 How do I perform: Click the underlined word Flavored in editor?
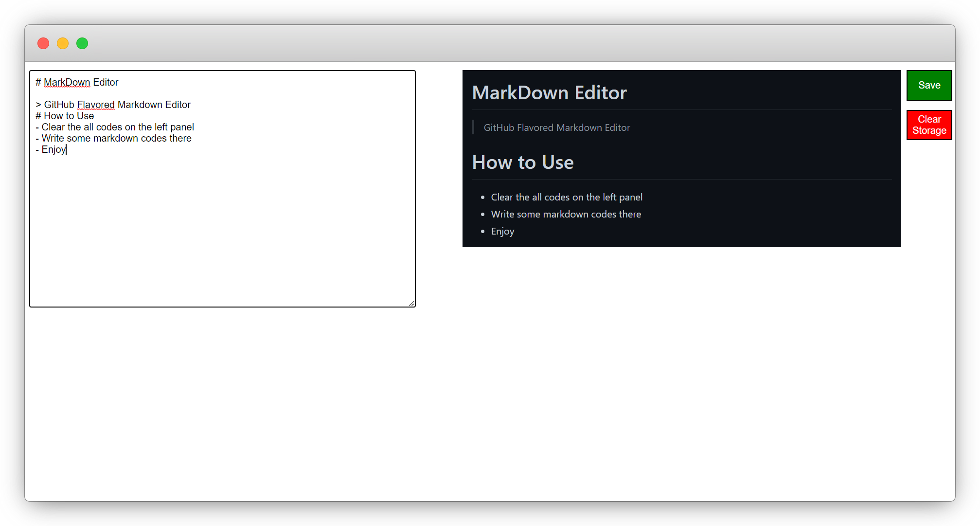click(96, 105)
